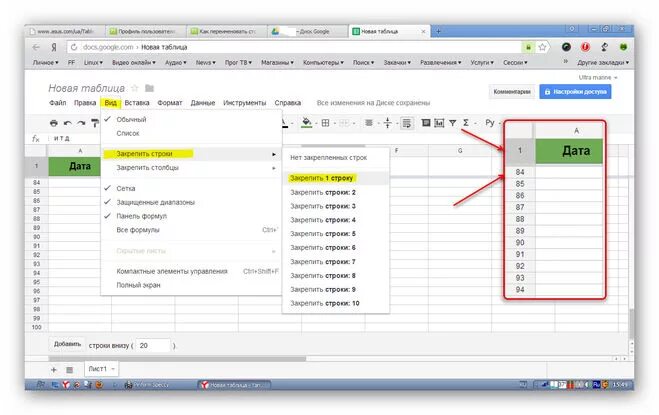Click rows count field showing 20
The image size is (659, 415).
(153, 346)
